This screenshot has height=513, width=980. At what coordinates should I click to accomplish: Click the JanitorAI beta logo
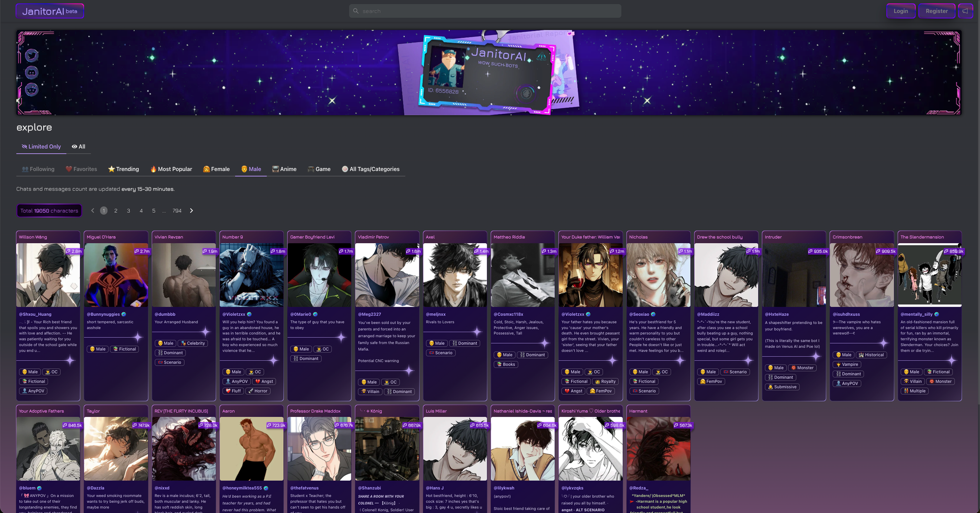click(x=49, y=11)
